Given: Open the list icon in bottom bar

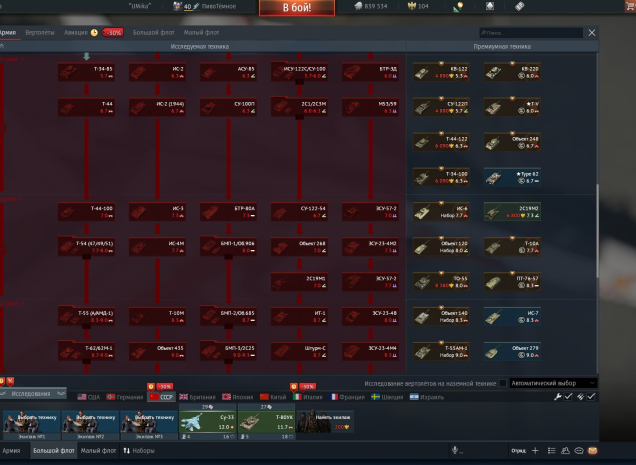Looking at the screenshot, I should 551,450.
